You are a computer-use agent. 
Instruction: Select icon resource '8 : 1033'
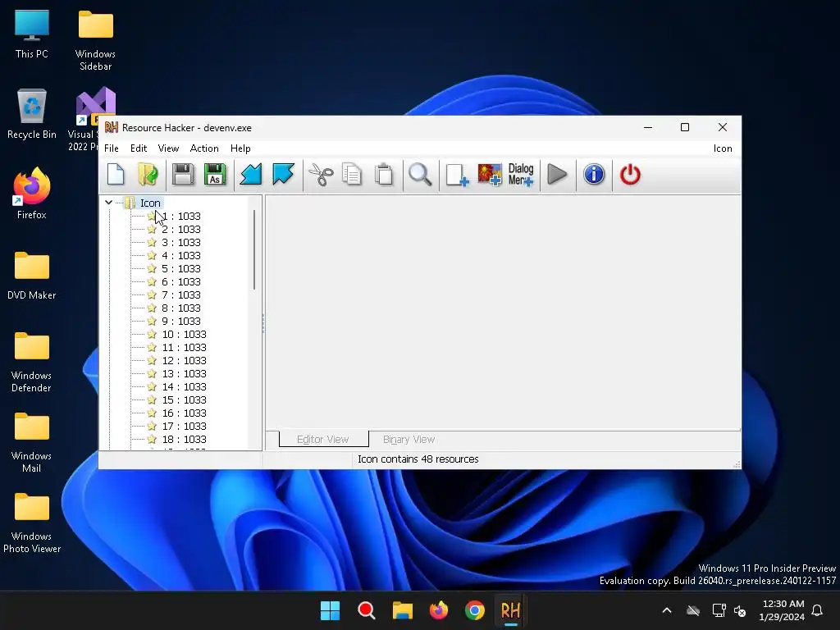coord(181,308)
